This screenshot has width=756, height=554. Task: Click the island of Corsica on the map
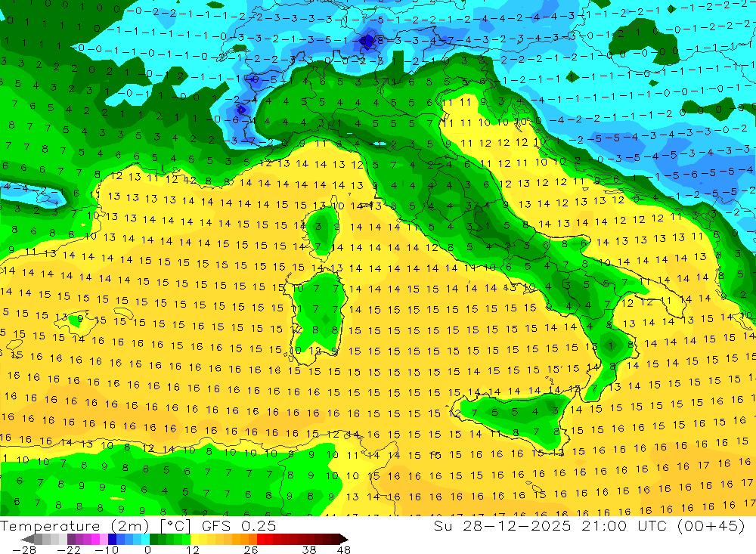pos(320,230)
